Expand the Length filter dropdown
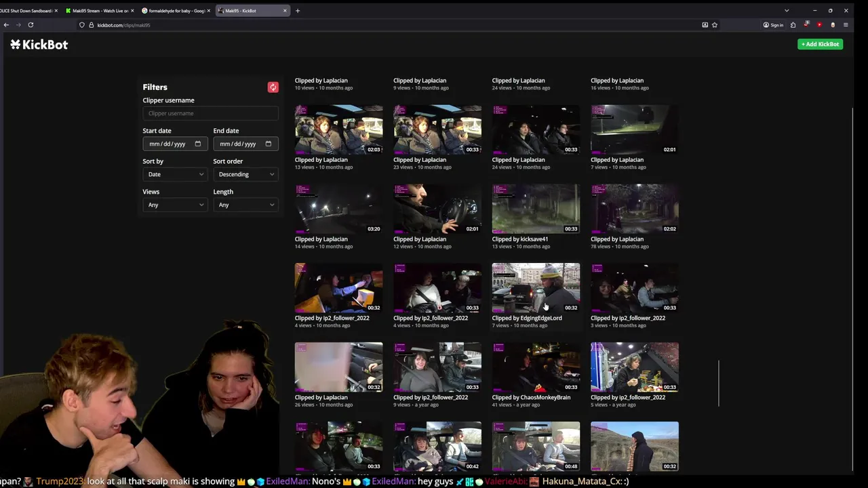The width and height of the screenshot is (868, 488). point(245,205)
